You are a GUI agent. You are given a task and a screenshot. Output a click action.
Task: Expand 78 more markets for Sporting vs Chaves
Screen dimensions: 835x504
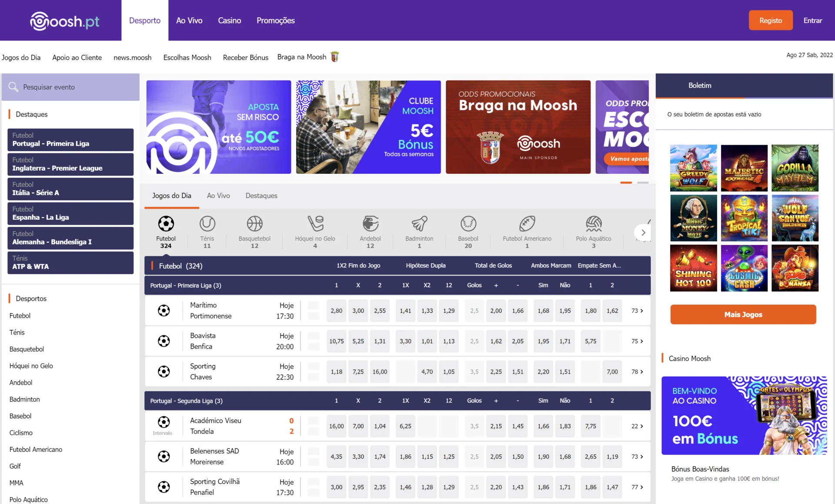(x=637, y=371)
